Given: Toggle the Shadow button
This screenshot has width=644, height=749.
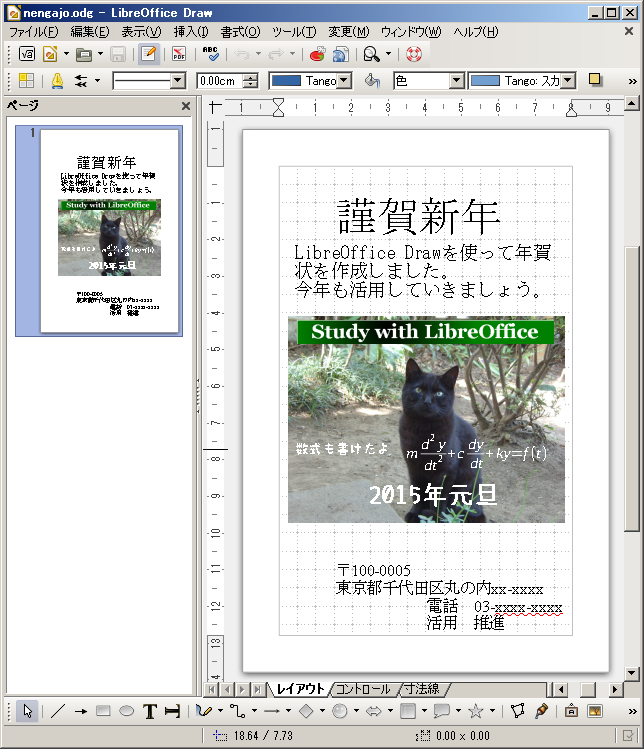Looking at the screenshot, I should tap(595, 80).
